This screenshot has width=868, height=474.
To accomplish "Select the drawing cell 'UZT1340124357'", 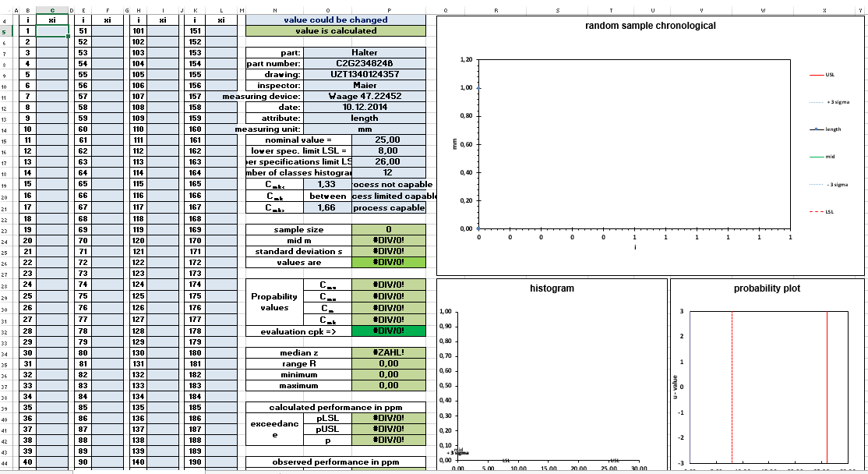I will (x=364, y=74).
